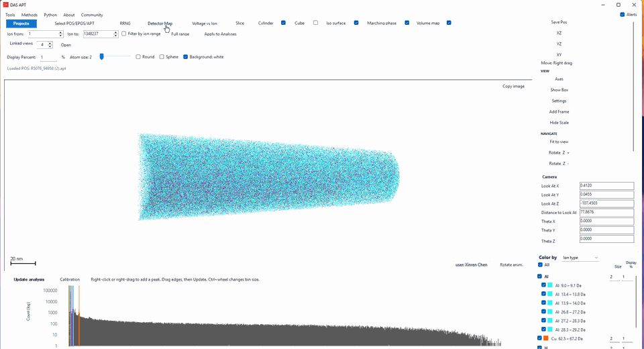Click the Al 9.0 – 9.1 Da color swatch

pos(550,285)
